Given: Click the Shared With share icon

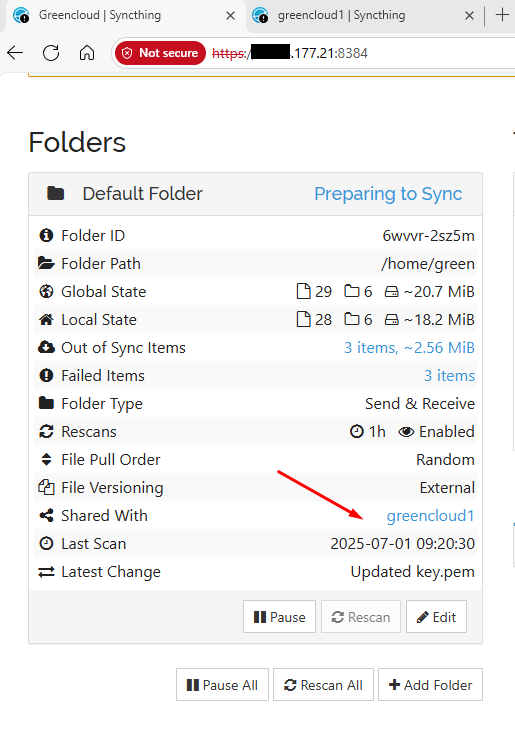Looking at the screenshot, I should (x=46, y=515).
